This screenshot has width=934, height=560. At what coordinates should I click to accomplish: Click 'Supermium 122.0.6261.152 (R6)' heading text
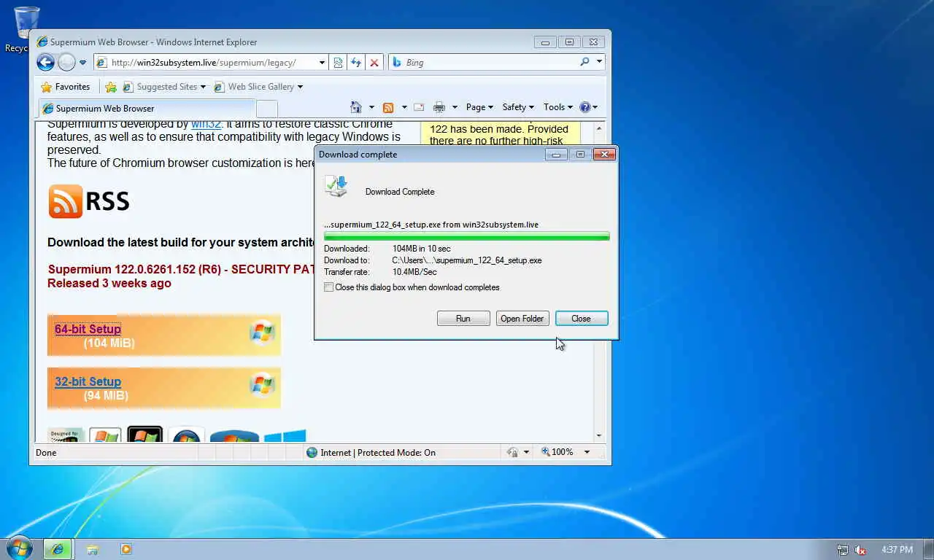point(134,269)
